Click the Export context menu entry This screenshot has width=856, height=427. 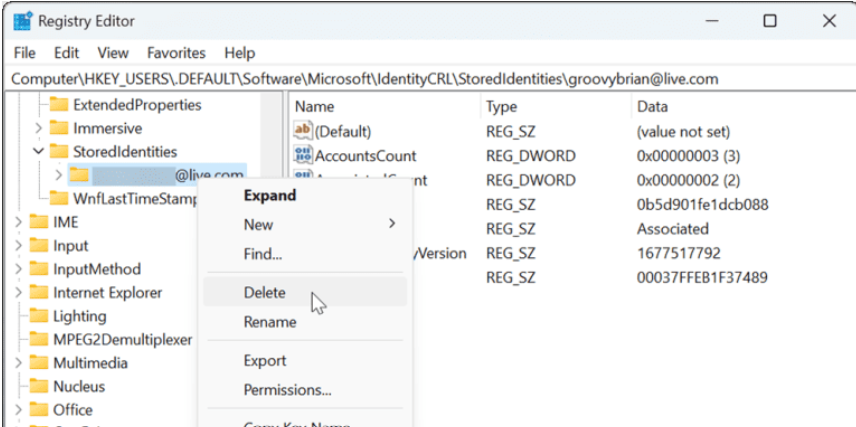[x=265, y=361]
